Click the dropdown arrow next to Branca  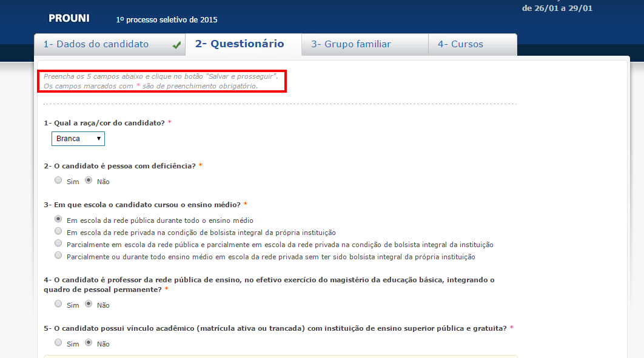pos(99,139)
